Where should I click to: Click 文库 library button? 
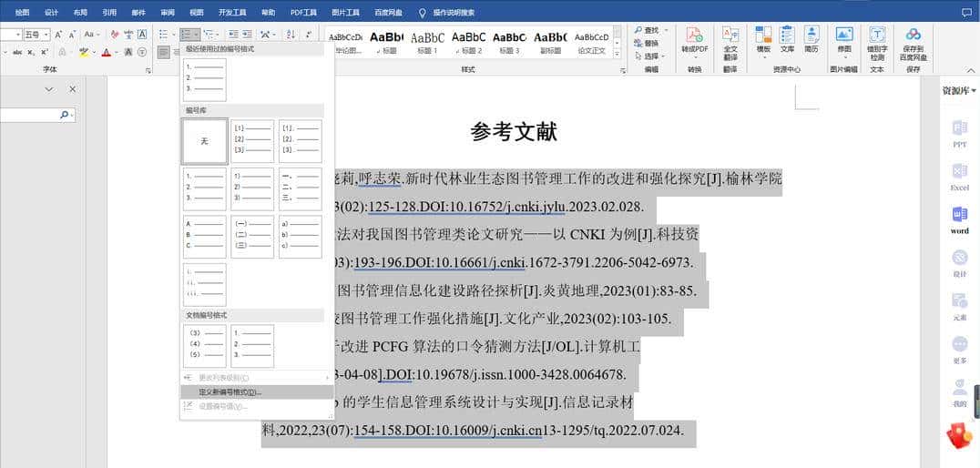click(788, 40)
